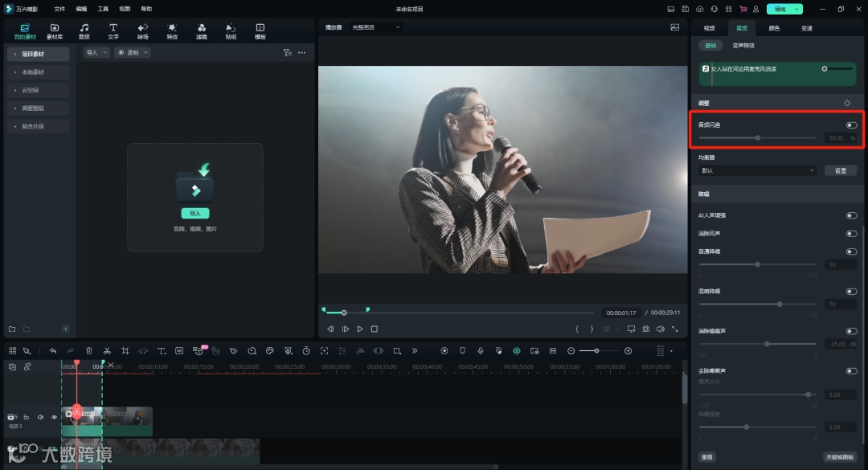The height and width of the screenshot is (470, 868).
Task: Click the undo arrow in timeline toolbar
Action: 52,351
